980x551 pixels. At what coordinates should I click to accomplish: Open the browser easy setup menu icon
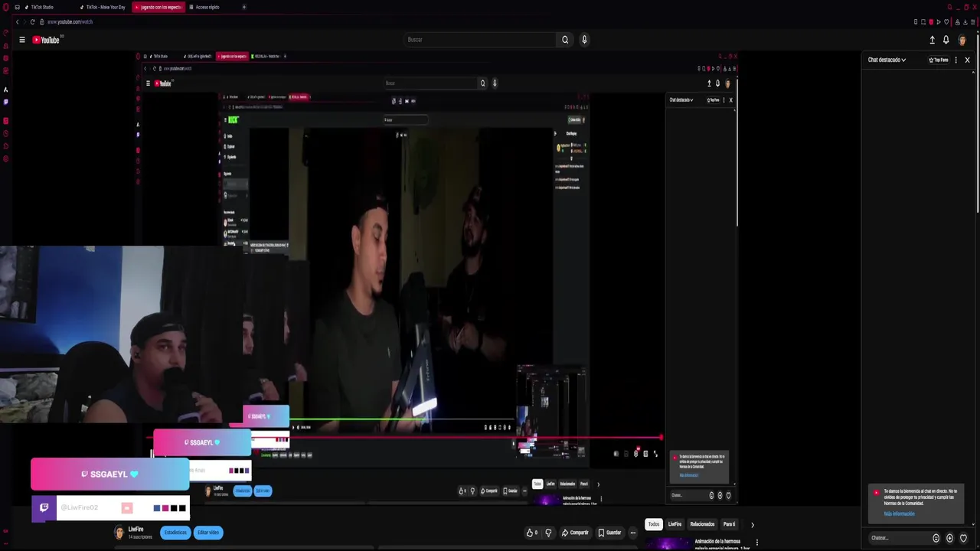974,21
